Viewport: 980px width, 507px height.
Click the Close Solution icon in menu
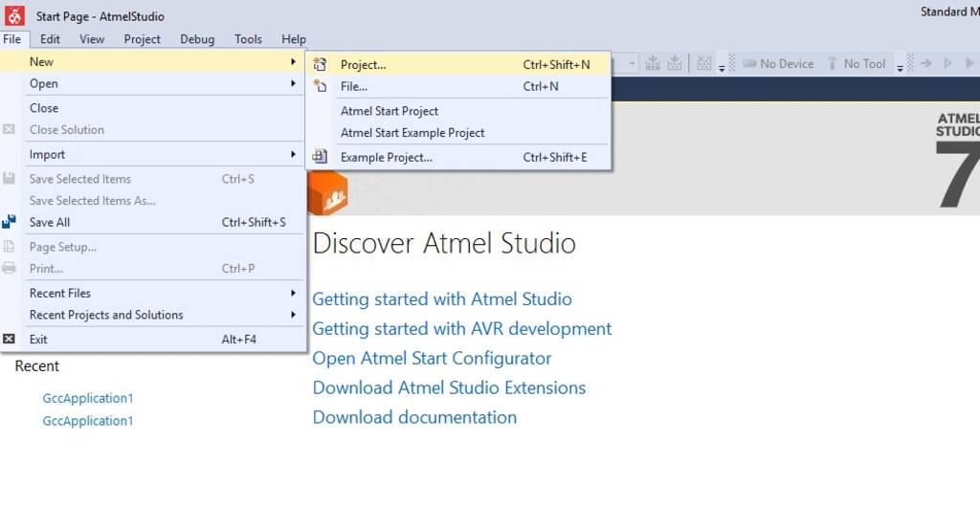point(9,130)
